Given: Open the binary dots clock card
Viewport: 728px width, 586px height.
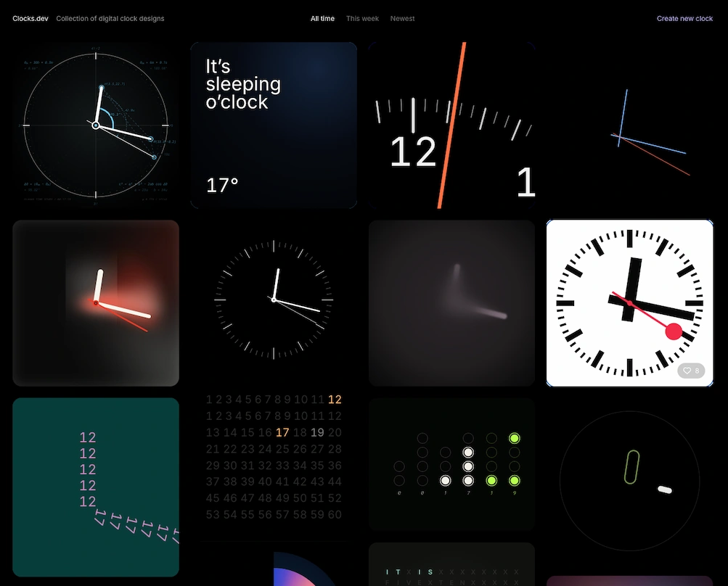Looking at the screenshot, I should (451, 464).
